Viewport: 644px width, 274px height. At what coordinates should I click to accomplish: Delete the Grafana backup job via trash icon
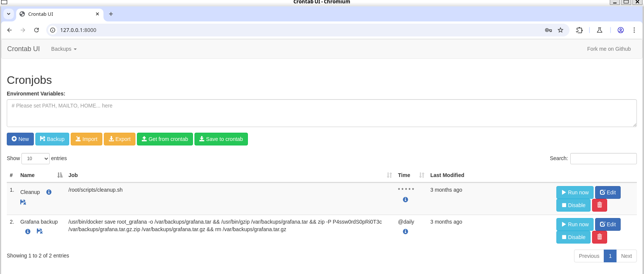(x=599, y=237)
